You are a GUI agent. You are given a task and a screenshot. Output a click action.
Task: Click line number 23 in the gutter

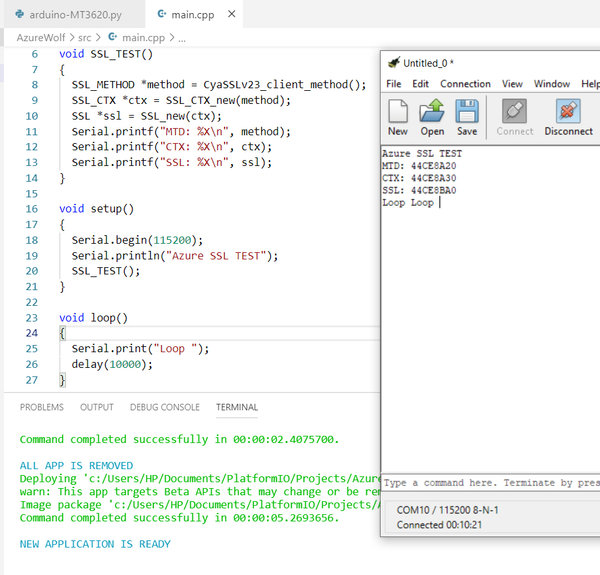(32, 318)
